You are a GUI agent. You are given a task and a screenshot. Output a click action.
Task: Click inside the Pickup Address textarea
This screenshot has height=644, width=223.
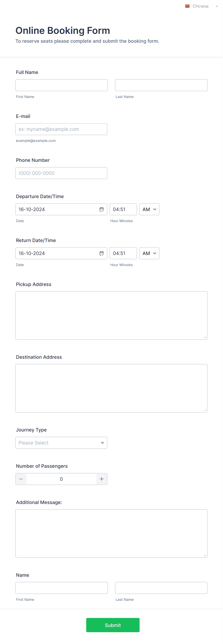click(x=111, y=315)
